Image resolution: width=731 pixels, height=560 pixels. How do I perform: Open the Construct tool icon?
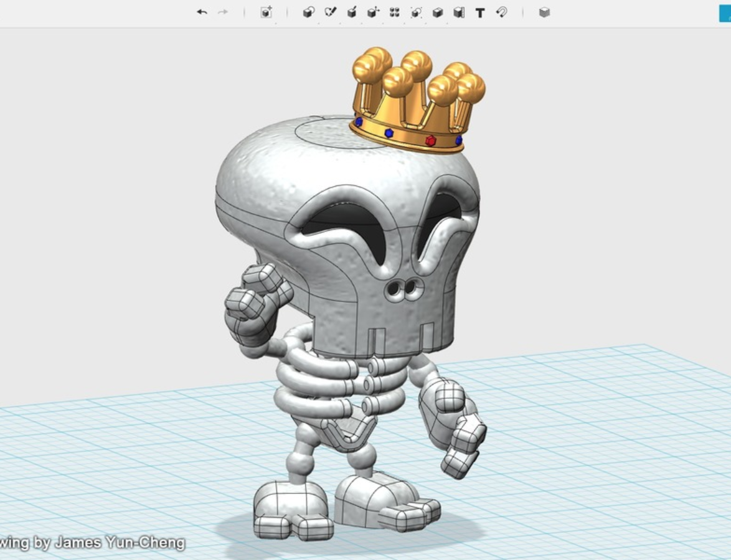point(352,12)
